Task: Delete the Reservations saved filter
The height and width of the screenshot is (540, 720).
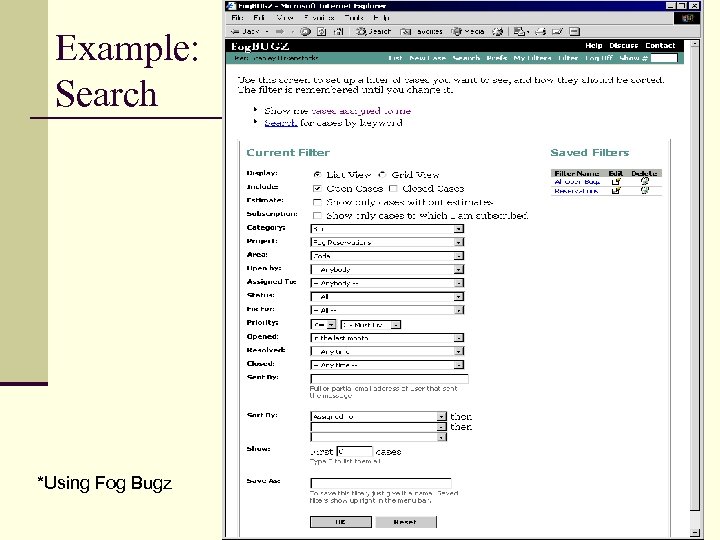Action: (x=644, y=191)
